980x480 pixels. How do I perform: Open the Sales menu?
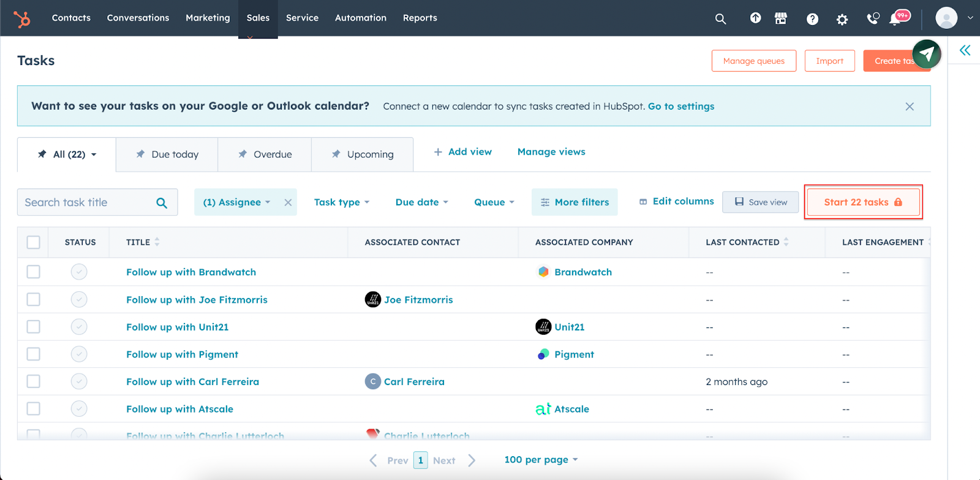(x=258, y=18)
